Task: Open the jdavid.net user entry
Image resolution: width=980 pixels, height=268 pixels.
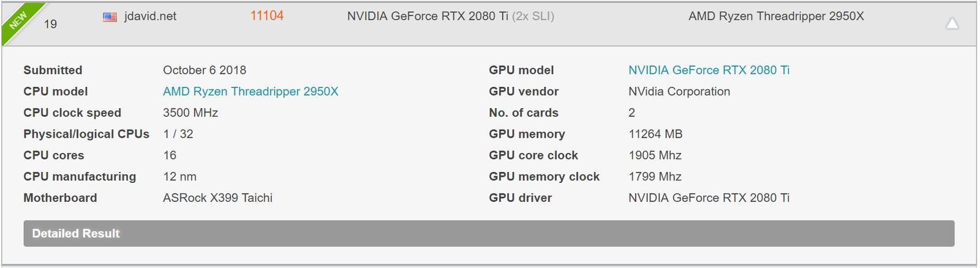Action: pyautogui.click(x=150, y=17)
